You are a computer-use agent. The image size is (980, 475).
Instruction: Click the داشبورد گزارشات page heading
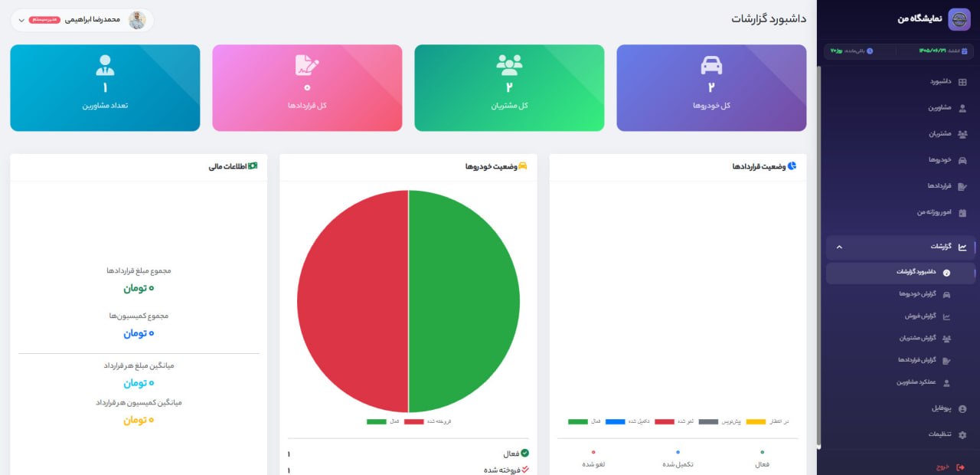click(769, 18)
